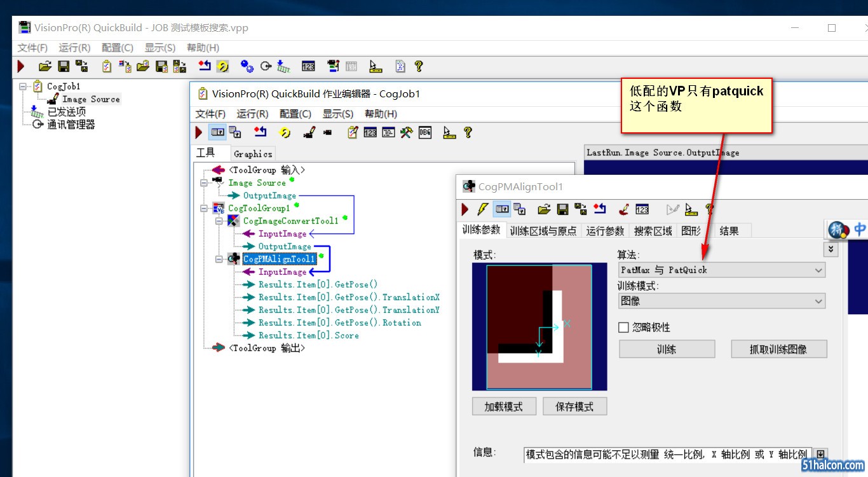The image size is (868, 477).
Task: Save the tool from the CogPMAlignTool1 toolbar
Action: 562,209
